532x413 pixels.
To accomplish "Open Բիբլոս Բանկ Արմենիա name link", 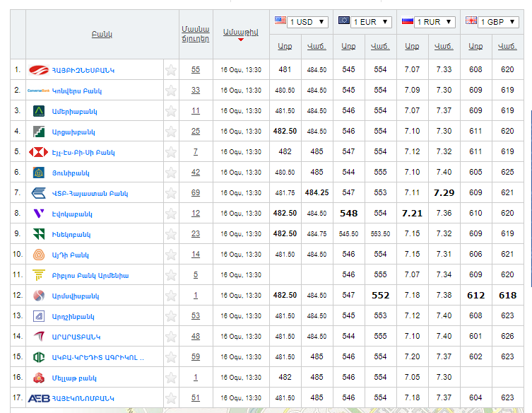I will point(90,275).
